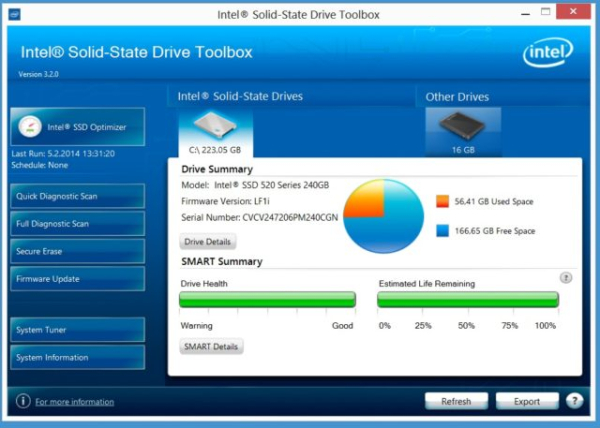
Task: Click the Estimated Life Remaining bar
Action: (468, 299)
